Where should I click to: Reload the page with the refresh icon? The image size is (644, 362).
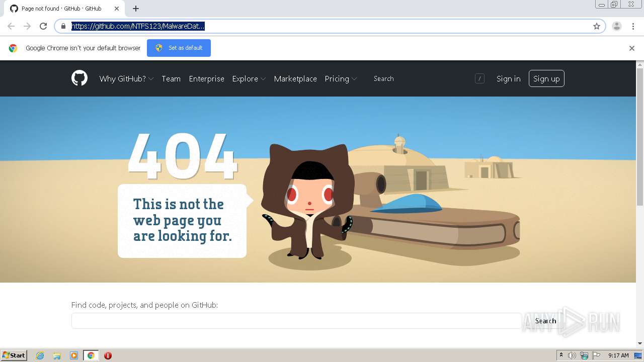point(43,26)
